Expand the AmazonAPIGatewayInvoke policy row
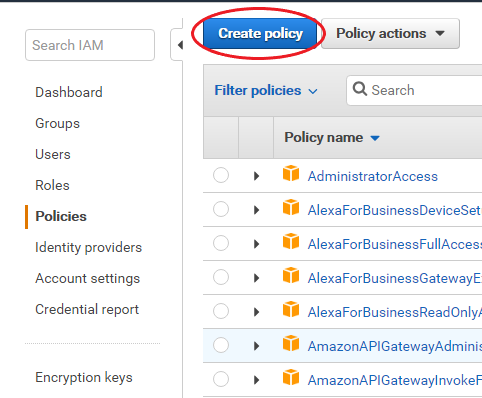This screenshot has width=482, height=398. 256,380
